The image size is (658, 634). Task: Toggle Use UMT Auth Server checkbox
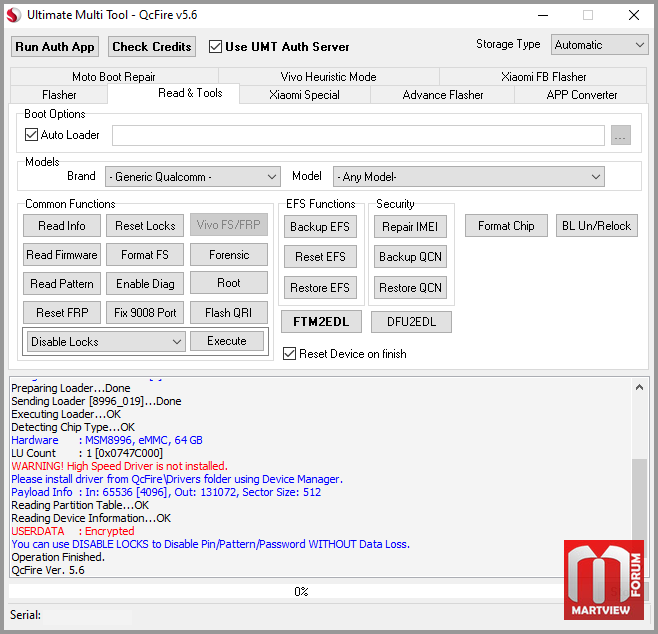216,46
